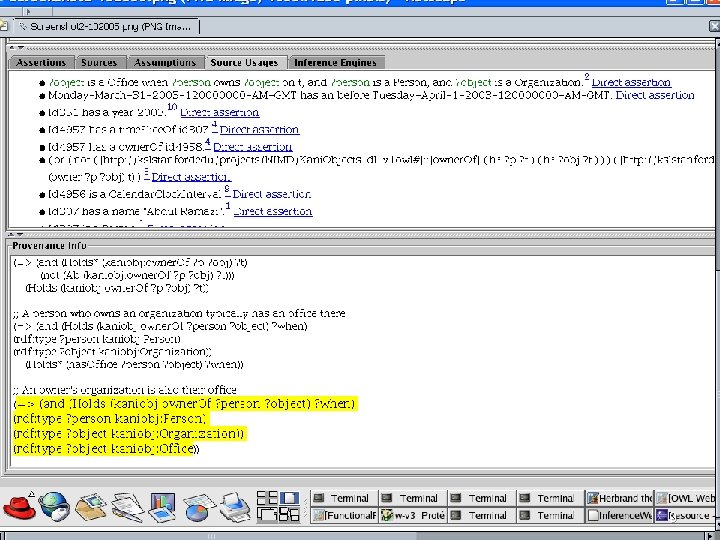The height and width of the screenshot is (540, 720).
Task: Click comment 'A person who owns an organization'
Action: [180, 314]
